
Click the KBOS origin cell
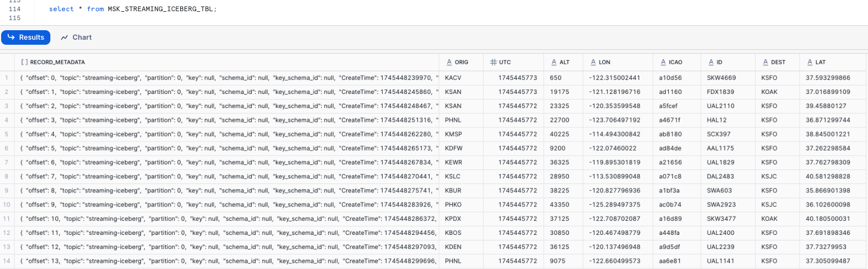pos(461,233)
